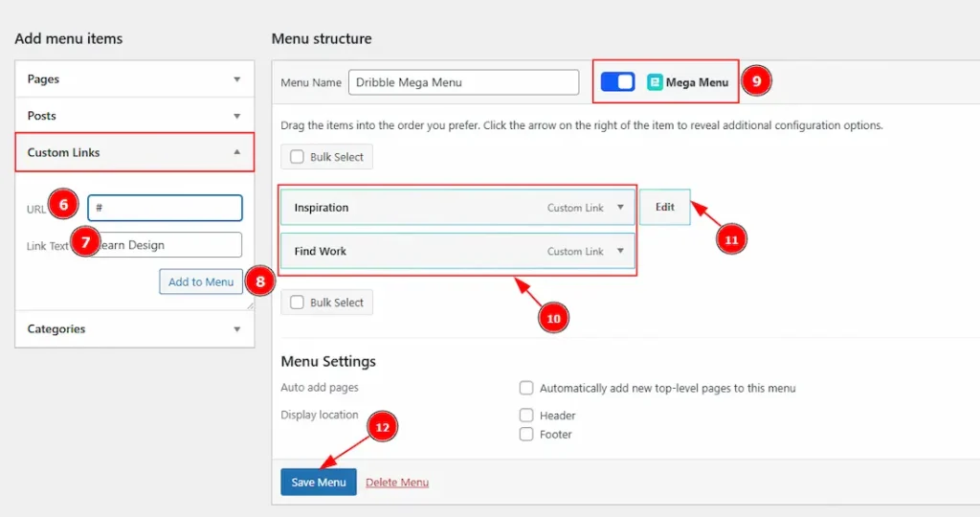Click Add to Menu button
The width and height of the screenshot is (980, 517).
pos(201,281)
